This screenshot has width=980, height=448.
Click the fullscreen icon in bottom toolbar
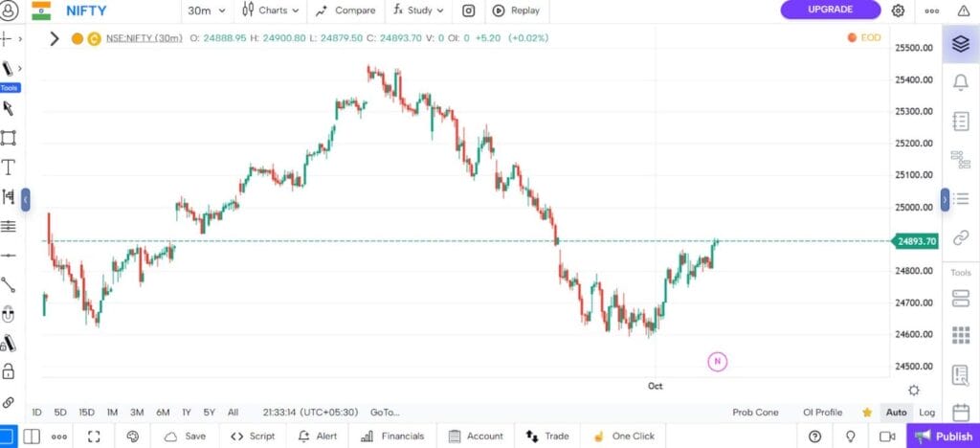coord(94,436)
